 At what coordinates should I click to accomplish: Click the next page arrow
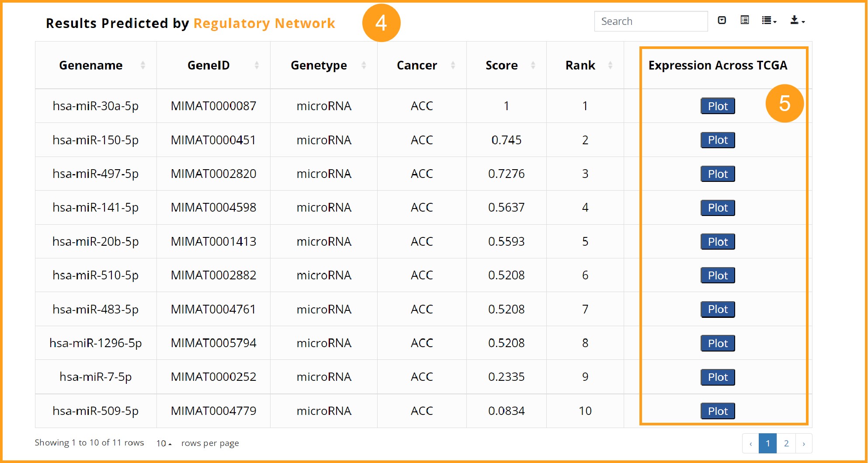pyautogui.click(x=804, y=443)
